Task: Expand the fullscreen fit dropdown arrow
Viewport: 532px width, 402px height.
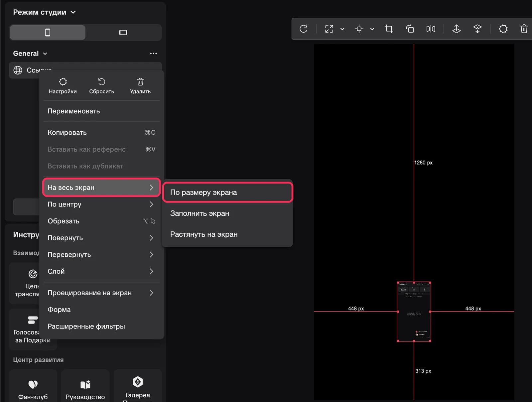Action: 342,29
